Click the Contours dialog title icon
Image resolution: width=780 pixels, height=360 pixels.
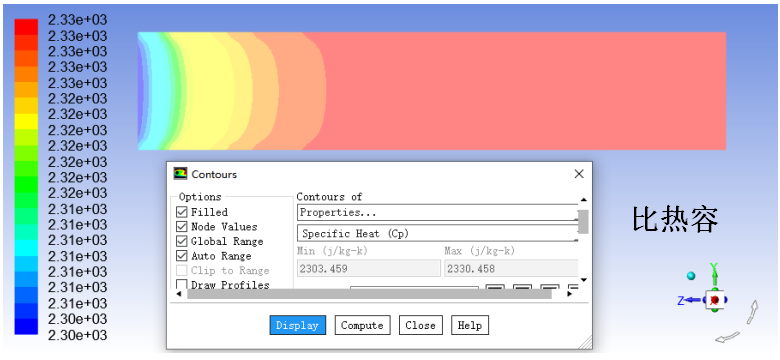[180, 174]
